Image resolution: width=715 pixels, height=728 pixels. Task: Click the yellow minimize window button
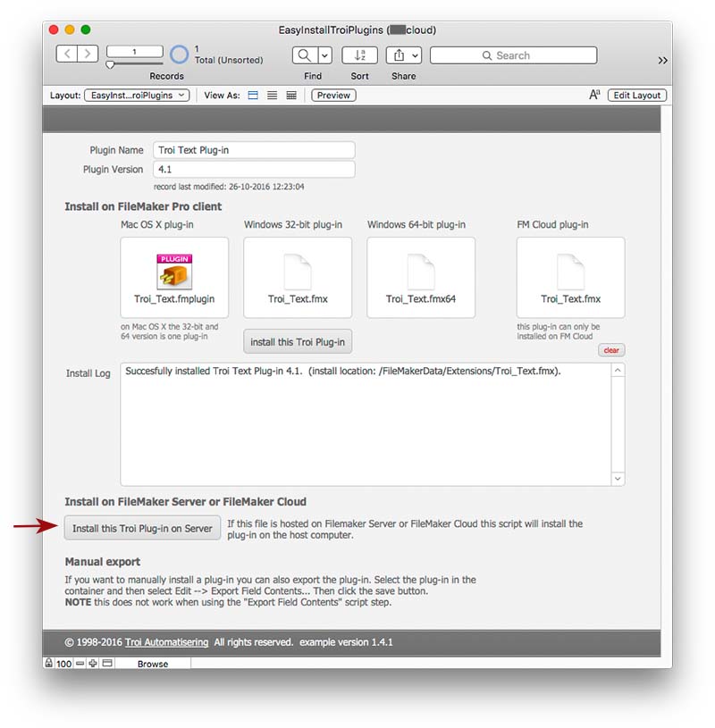tap(70, 29)
